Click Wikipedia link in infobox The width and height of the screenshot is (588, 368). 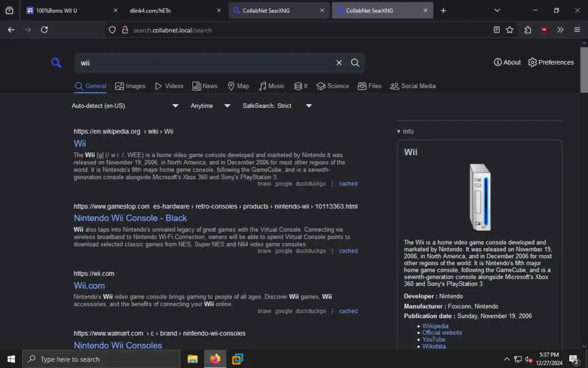(435, 326)
